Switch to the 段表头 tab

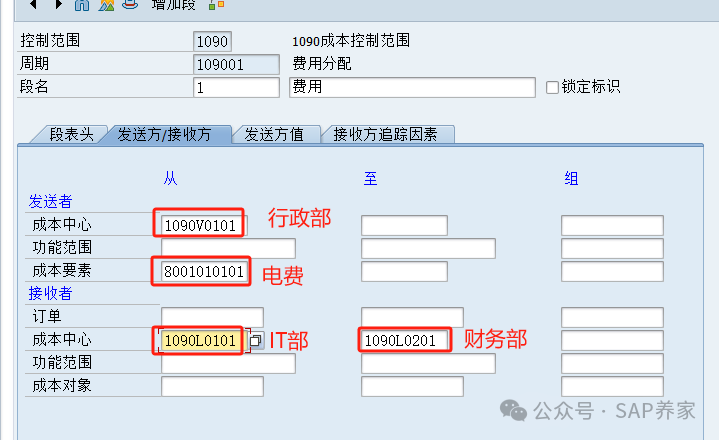click(71, 134)
